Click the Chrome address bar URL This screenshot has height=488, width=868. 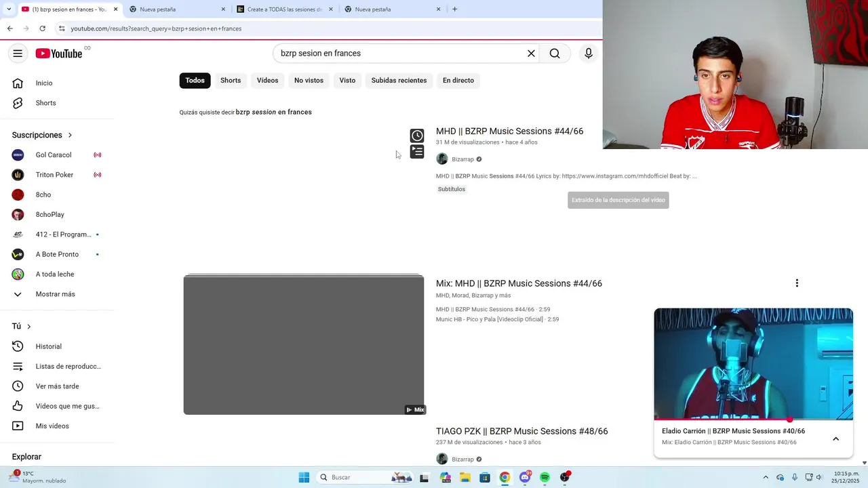(156, 28)
